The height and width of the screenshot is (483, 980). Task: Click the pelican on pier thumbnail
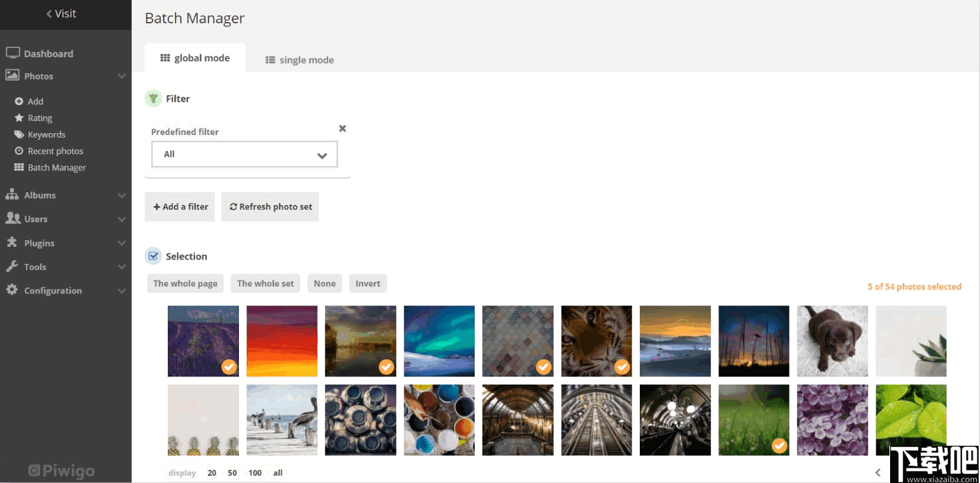[x=282, y=420]
